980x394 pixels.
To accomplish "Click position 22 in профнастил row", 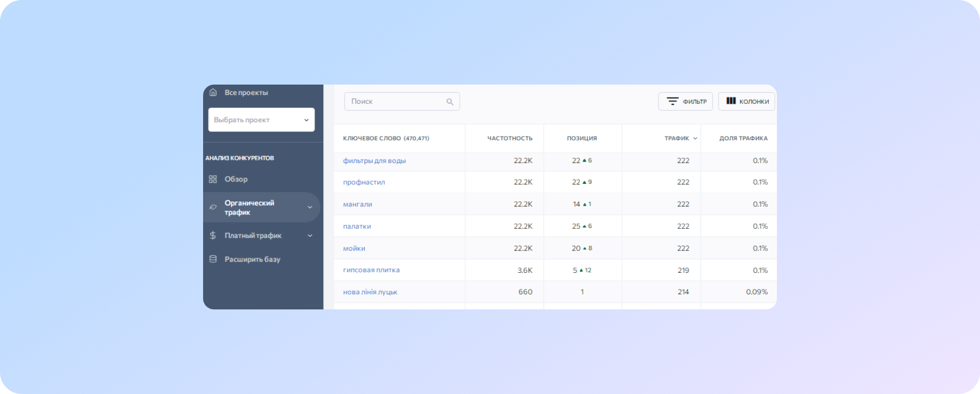I will coord(576,182).
